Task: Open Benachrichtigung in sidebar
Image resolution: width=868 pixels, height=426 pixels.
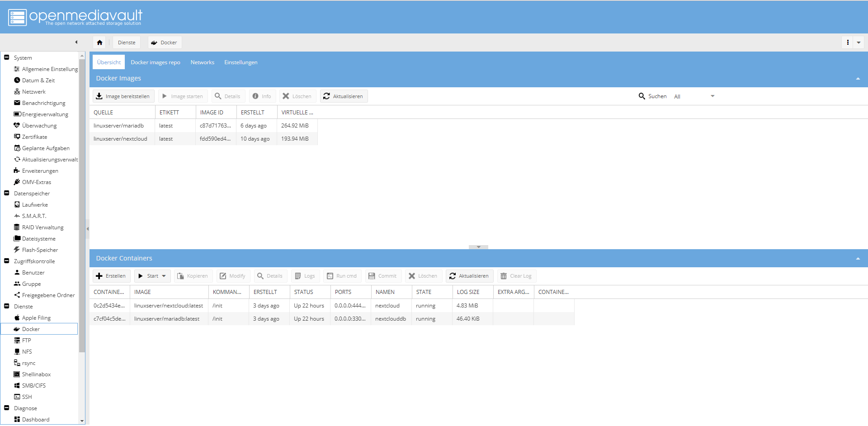Action: click(x=40, y=103)
